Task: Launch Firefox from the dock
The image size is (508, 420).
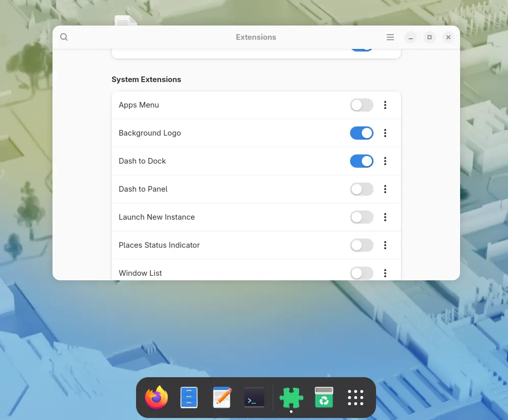Action: click(x=156, y=397)
